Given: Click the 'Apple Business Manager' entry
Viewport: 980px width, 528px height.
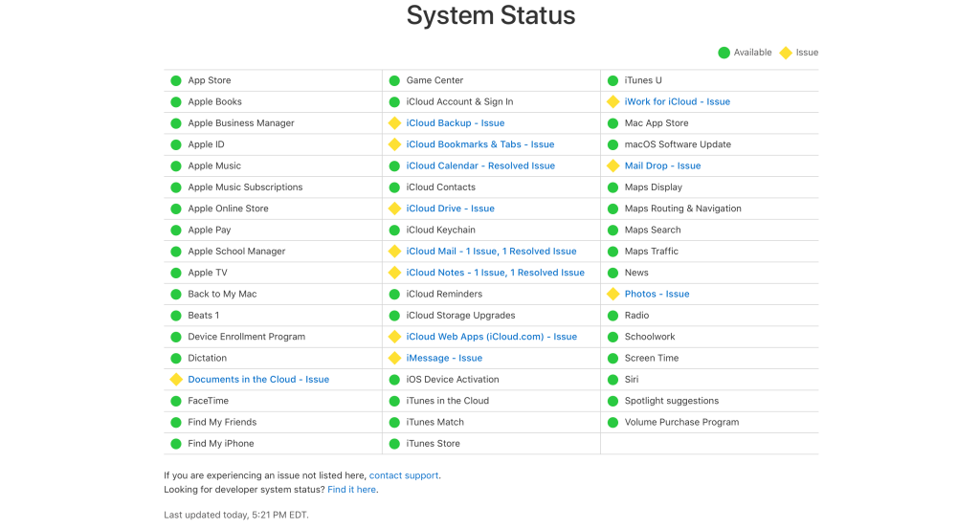Looking at the screenshot, I should click(240, 123).
